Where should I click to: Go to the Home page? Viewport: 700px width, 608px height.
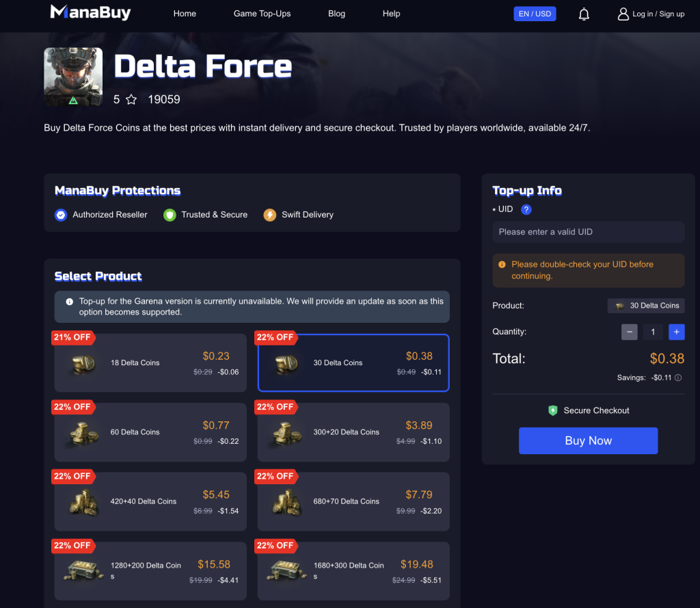185,14
